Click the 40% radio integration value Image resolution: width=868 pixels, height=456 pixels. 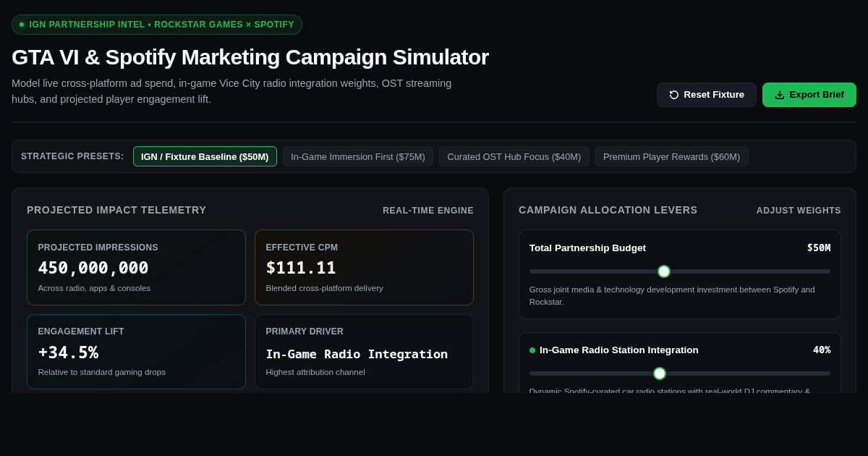[822, 350]
